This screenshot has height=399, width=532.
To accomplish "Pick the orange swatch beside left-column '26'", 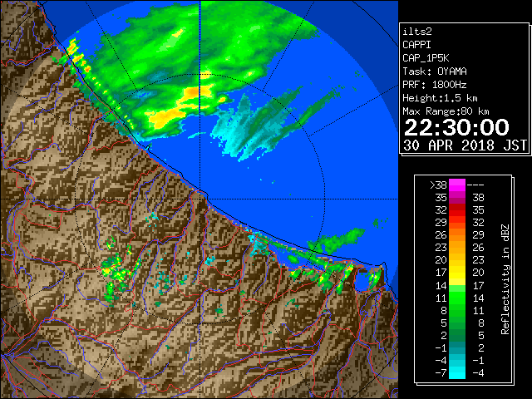I will coord(457,235).
